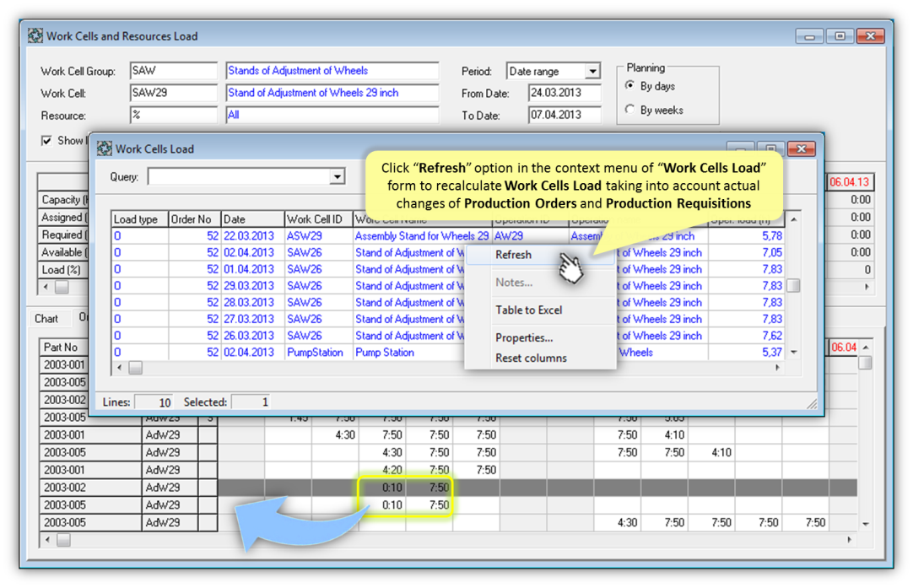Close the Work Cells and Resources Load window
Viewport: 913px width, 588px height.
[x=871, y=36]
